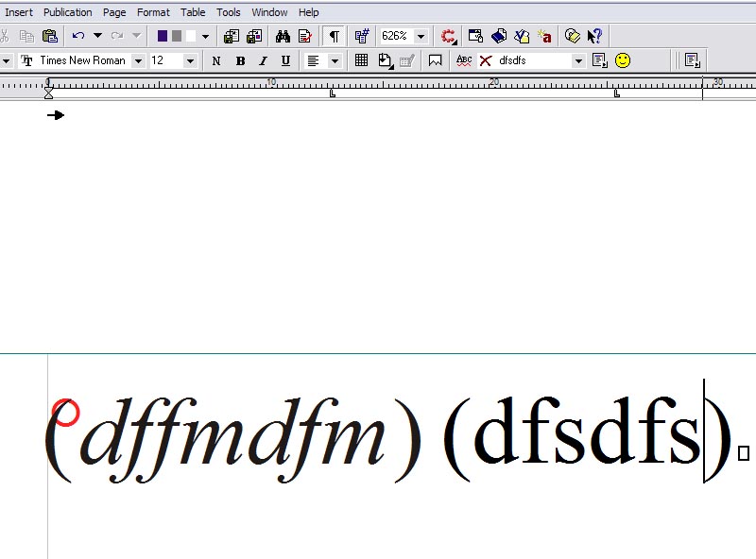Open the dfsdfs word suggestions dropdown
Image resolution: width=756 pixels, height=559 pixels.
pos(578,60)
